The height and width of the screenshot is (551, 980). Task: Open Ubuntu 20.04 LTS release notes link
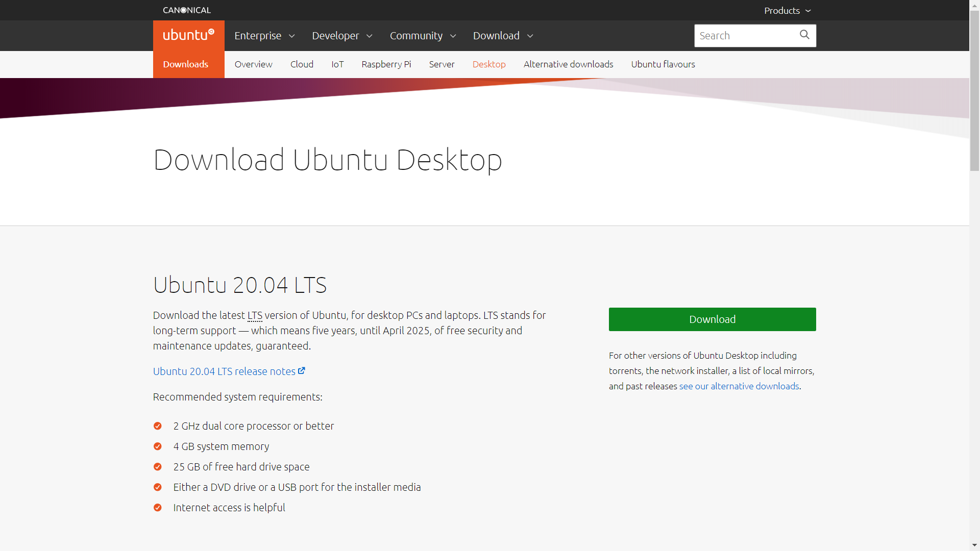tap(224, 371)
